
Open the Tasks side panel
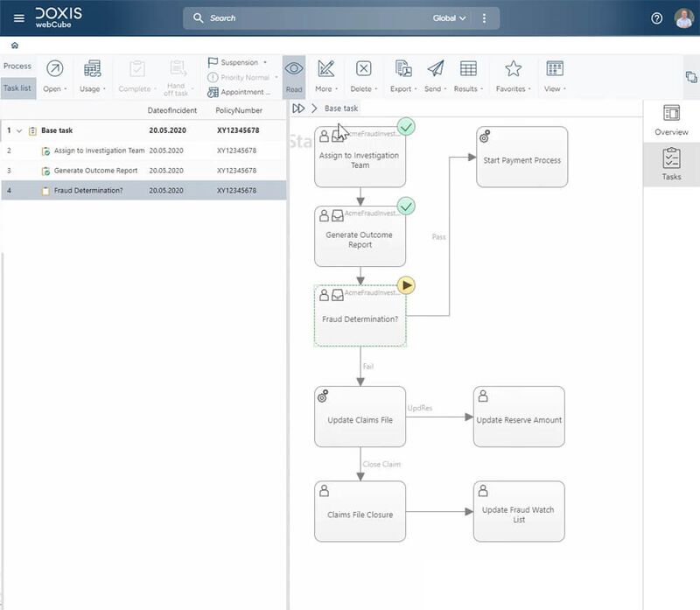tap(671, 165)
